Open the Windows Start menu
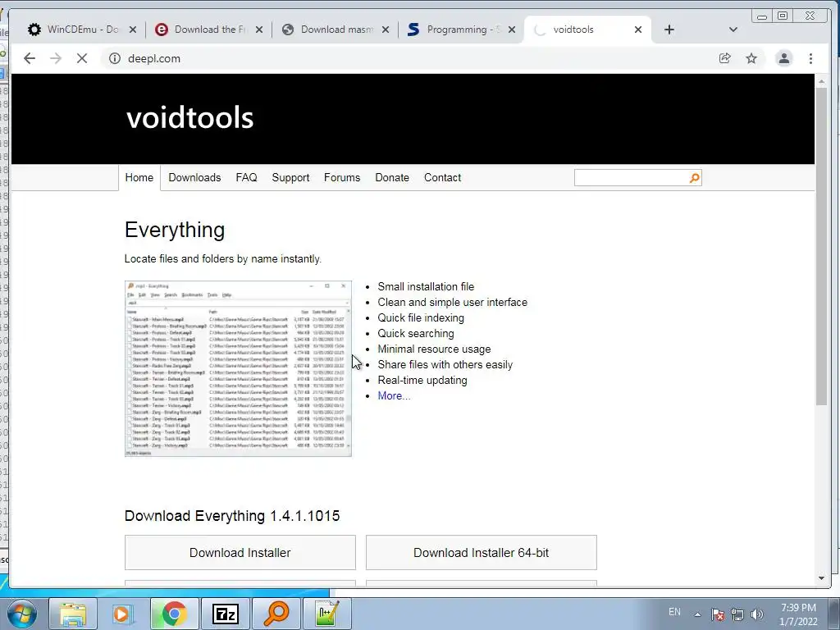This screenshot has width=840, height=630. coord(22,614)
